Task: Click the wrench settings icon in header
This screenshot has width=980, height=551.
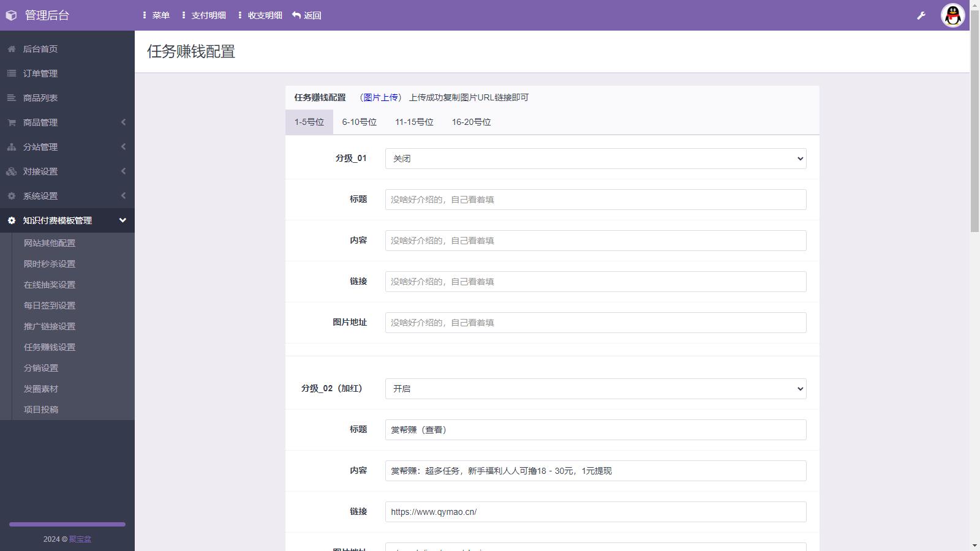Action: pos(921,15)
